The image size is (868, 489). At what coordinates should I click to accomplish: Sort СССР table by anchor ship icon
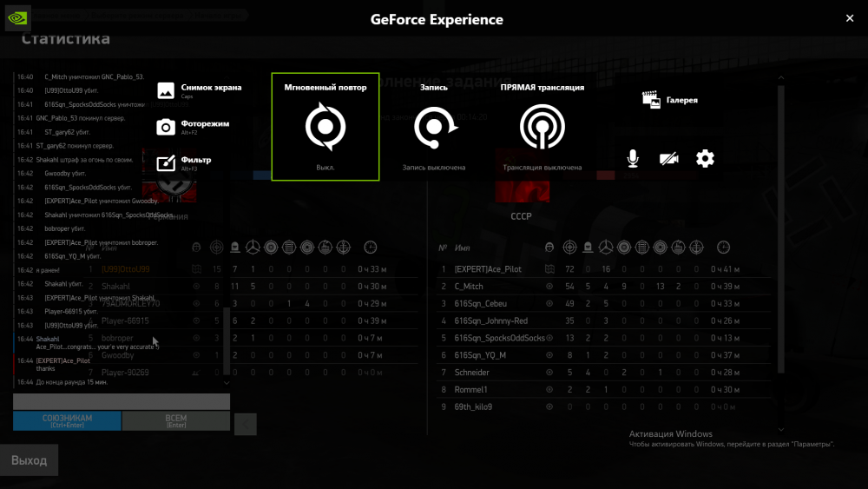(696, 248)
